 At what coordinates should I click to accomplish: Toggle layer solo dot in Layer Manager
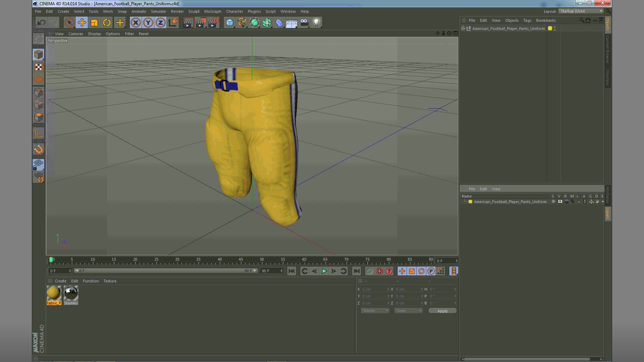click(x=553, y=202)
